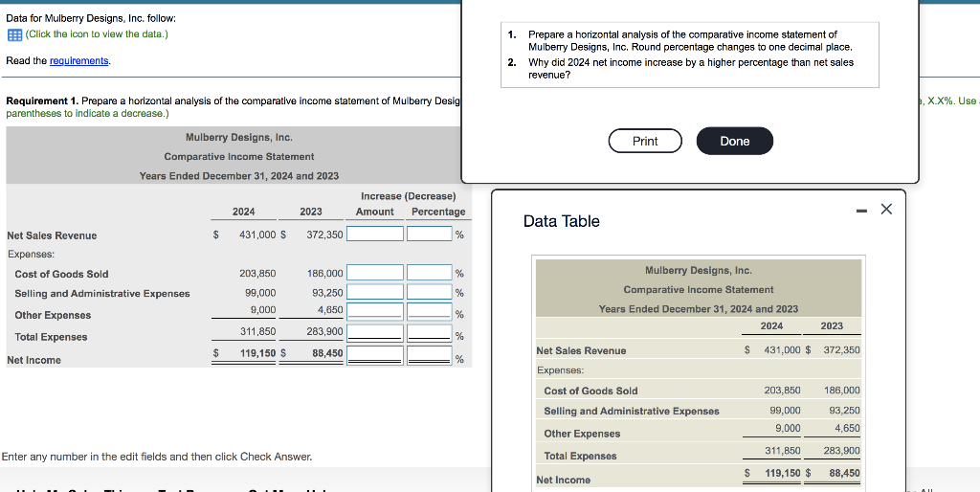Viewport: 980px width, 492px height.
Task: Select Net Income amount field
Action: point(375,355)
